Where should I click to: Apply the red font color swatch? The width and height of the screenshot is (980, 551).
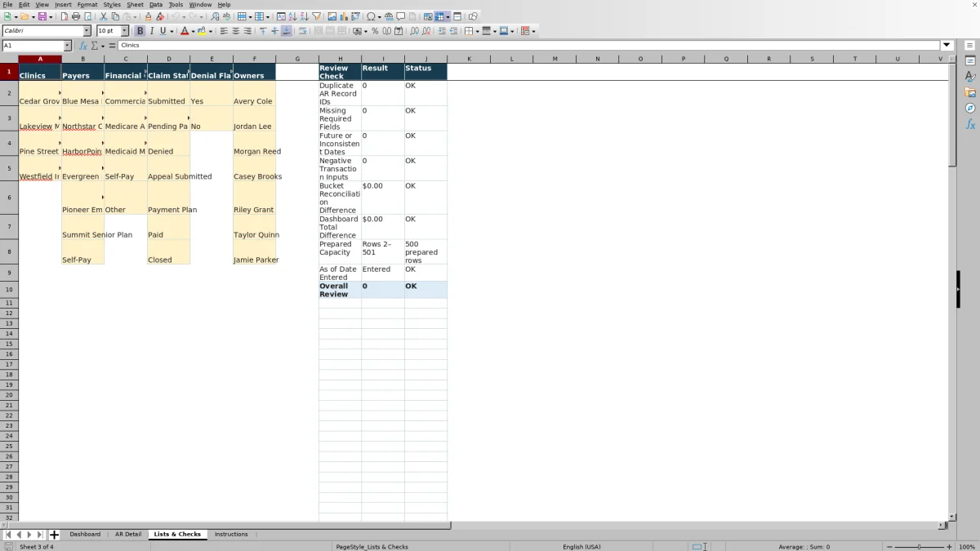coord(185,31)
